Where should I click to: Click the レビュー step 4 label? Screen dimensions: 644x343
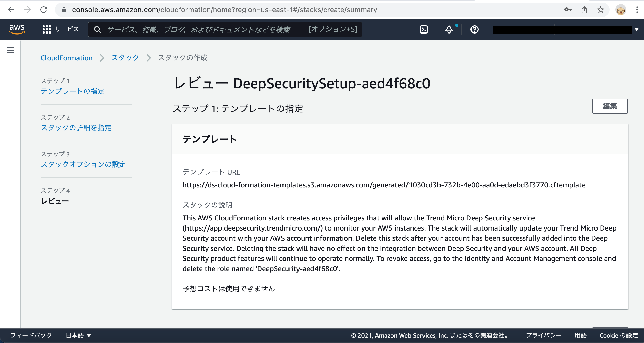click(x=55, y=201)
